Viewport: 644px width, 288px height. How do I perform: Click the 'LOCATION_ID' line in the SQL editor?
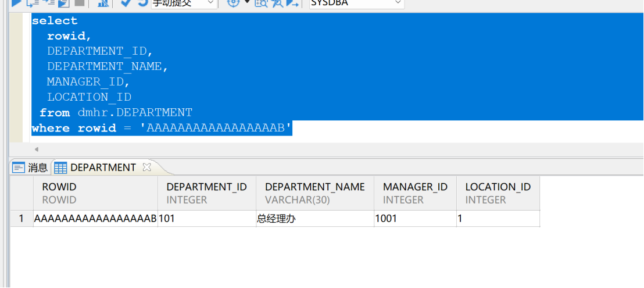[x=89, y=97]
